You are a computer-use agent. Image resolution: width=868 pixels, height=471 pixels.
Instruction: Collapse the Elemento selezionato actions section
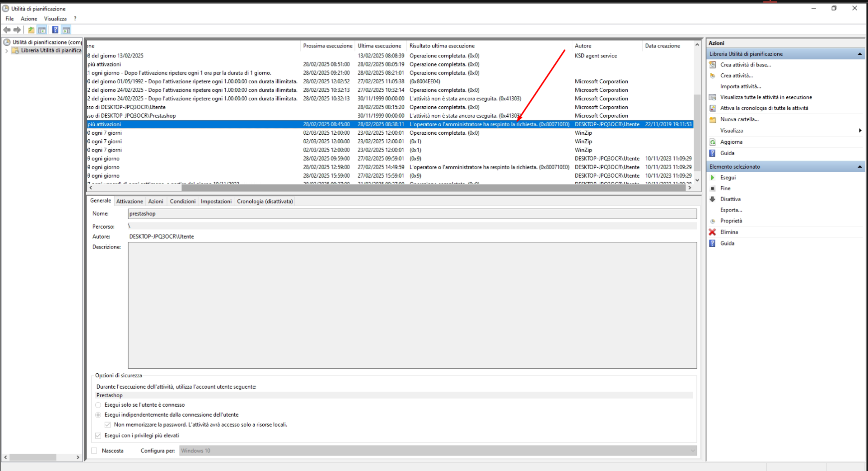coord(860,167)
